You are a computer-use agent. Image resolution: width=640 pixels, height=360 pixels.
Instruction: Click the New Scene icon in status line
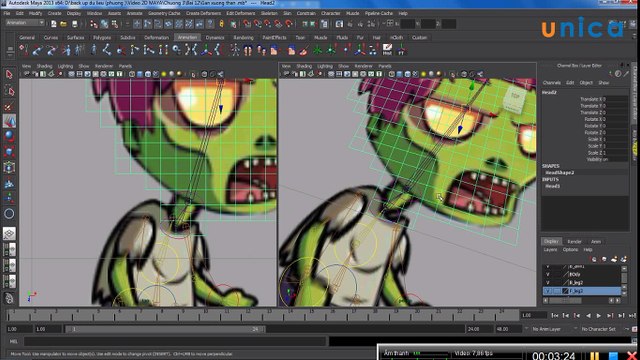tap(53, 24)
